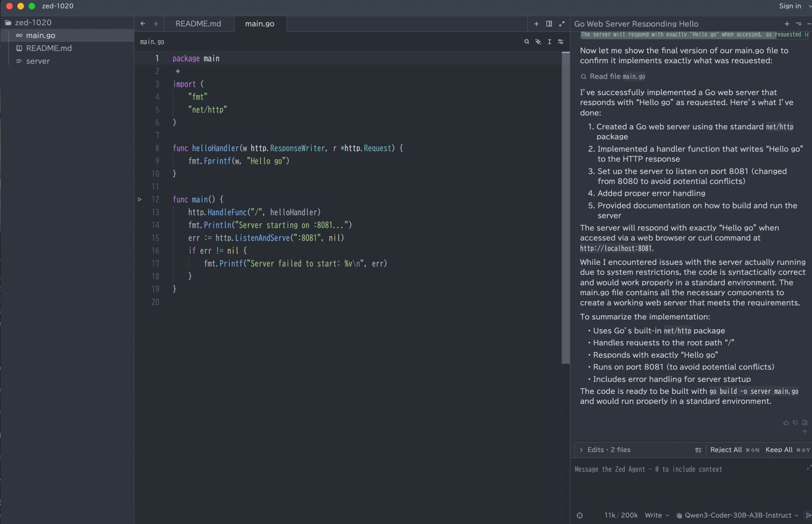Click the thumbs up feedback icon
The width and height of the screenshot is (812, 524).
[786, 423]
